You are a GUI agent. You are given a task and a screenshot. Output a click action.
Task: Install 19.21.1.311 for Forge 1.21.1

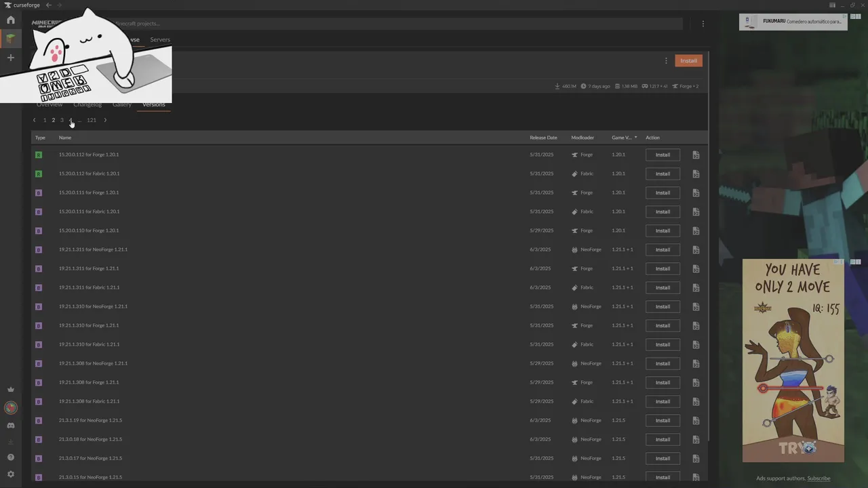pos(663,268)
